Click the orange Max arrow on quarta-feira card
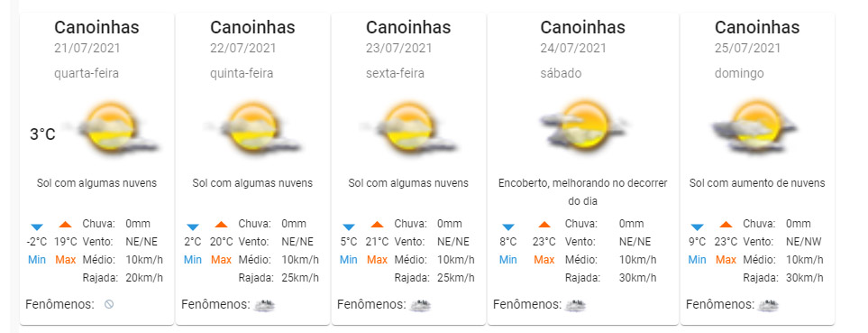 (65, 225)
